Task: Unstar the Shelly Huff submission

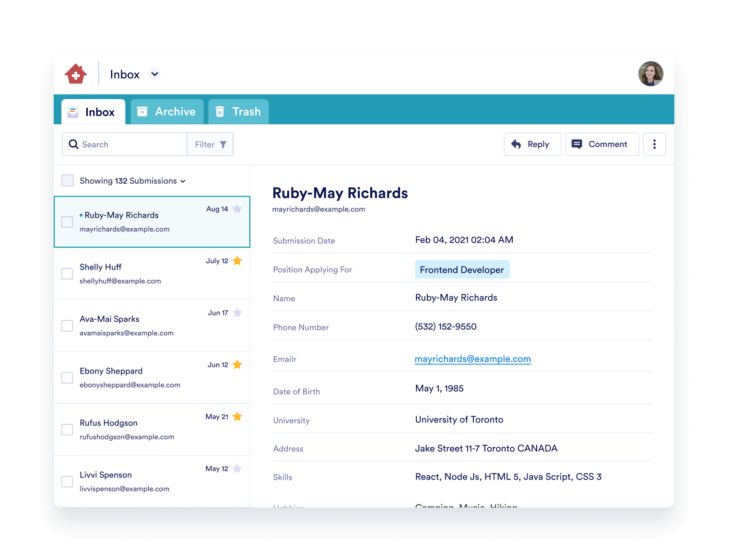Action: coord(237,261)
